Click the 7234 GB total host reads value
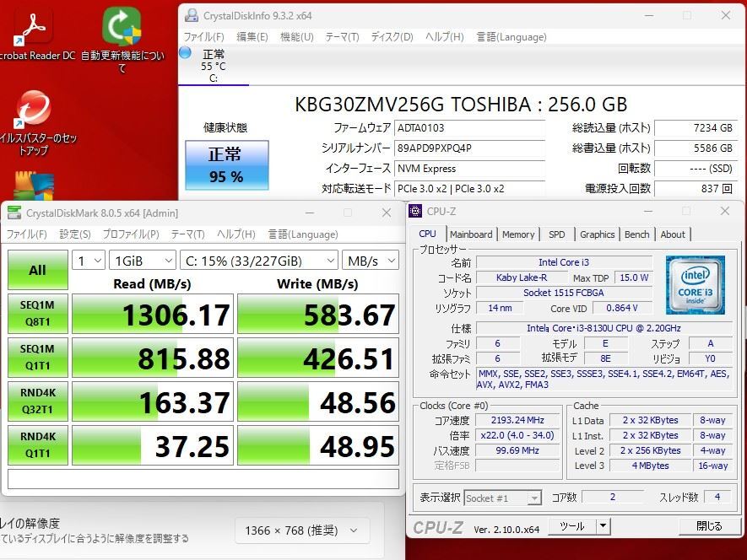This screenshot has height=560, width=747. [x=696, y=128]
